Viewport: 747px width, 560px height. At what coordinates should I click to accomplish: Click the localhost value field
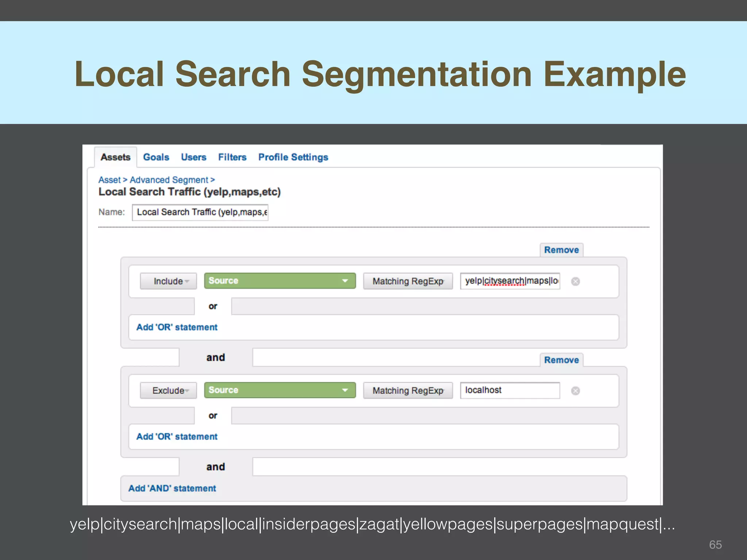(x=510, y=390)
